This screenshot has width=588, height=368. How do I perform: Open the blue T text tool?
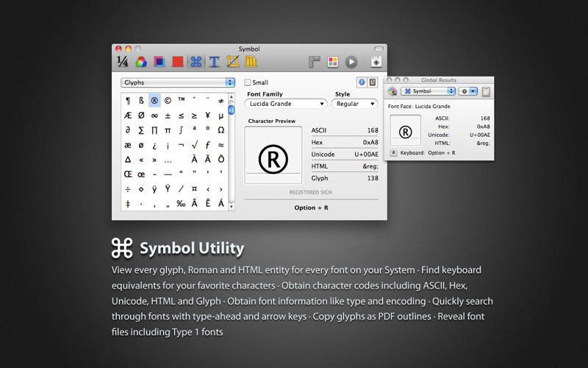point(214,62)
